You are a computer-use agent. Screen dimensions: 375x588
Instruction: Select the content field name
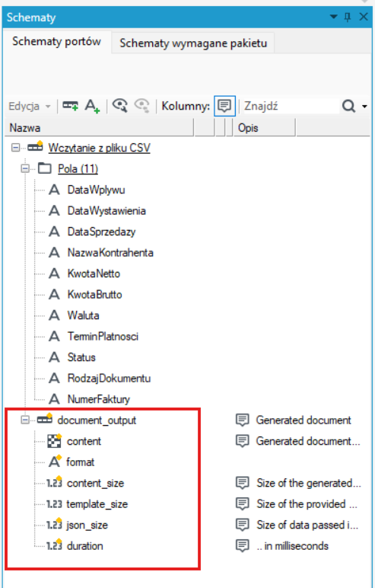tap(84, 441)
